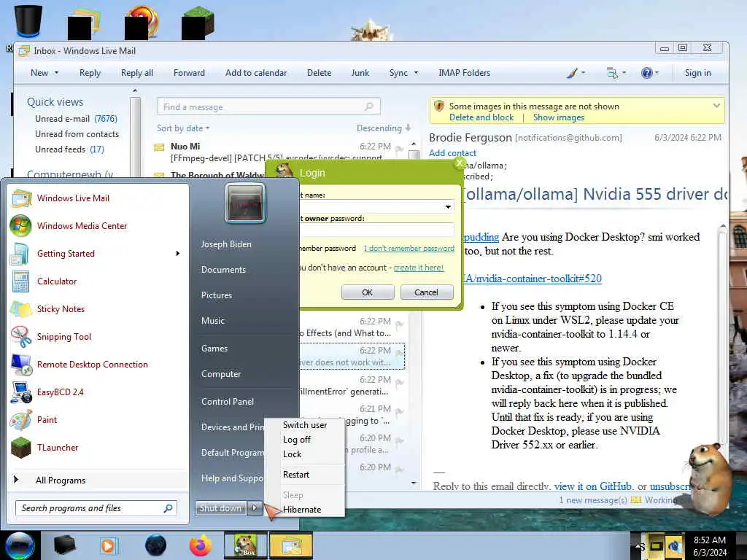Image resolution: width=747 pixels, height=560 pixels.
Task: Open media player taskbar icon
Action: [108, 545]
